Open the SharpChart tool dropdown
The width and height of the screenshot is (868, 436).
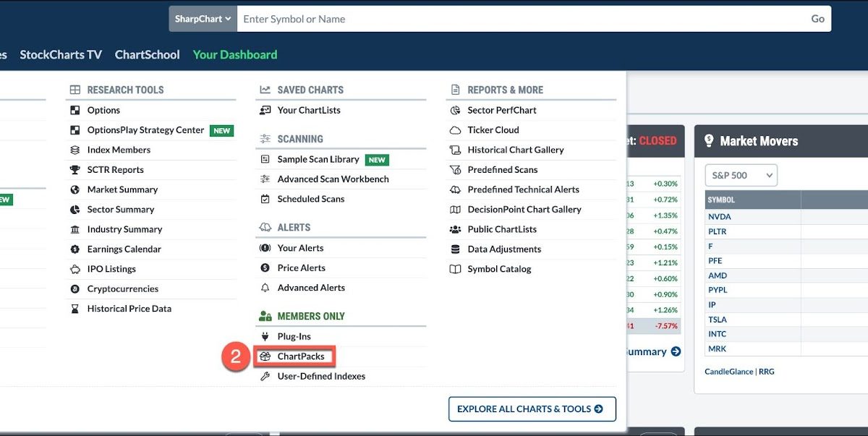203,19
